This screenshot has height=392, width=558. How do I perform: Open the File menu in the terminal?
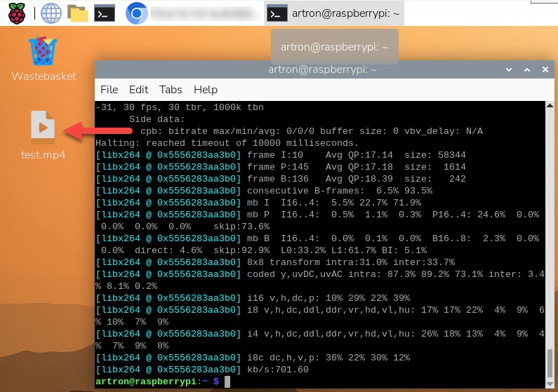coord(109,90)
